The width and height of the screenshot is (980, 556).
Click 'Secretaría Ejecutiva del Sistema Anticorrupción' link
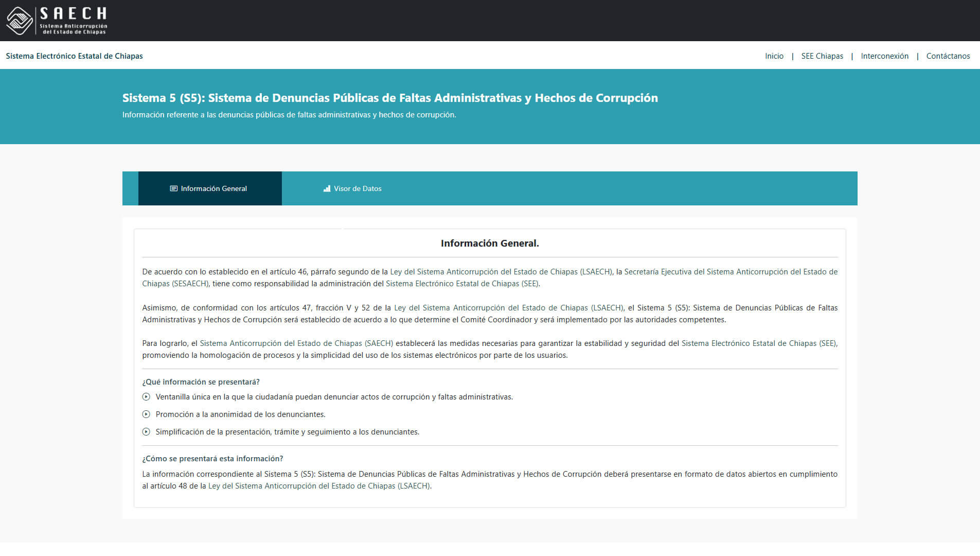tap(730, 272)
